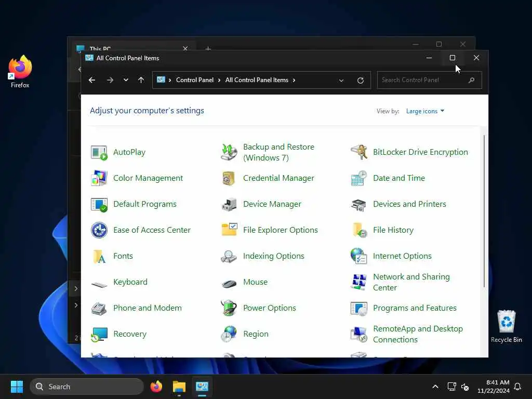Click the network tray icon
This screenshot has height=399, width=532.
tap(451, 387)
